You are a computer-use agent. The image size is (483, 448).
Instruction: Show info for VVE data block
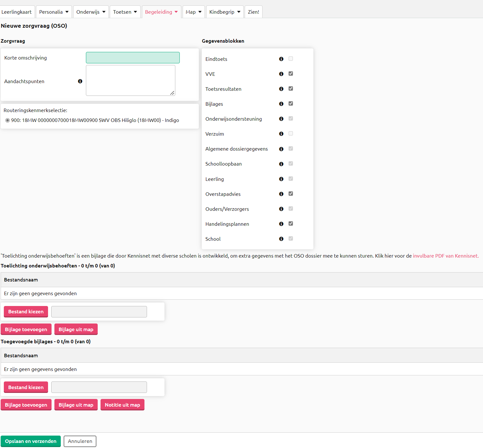pyautogui.click(x=281, y=74)
